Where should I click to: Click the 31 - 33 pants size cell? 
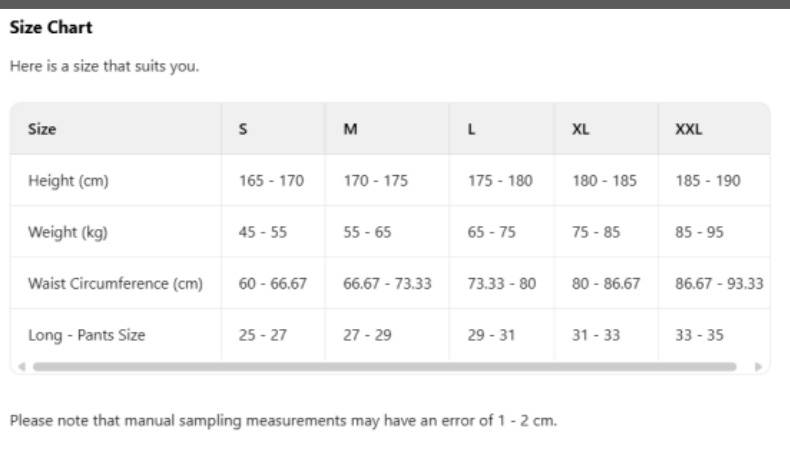click(595, 335)
